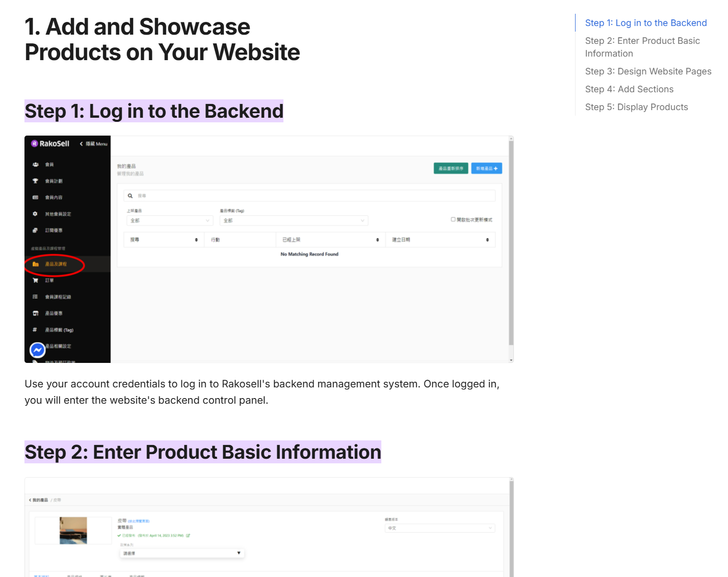Image resolution: width=728 pixels, height=577 pixels.
Task: Click the belt product thumbnail image
Action: pos(73,531)
